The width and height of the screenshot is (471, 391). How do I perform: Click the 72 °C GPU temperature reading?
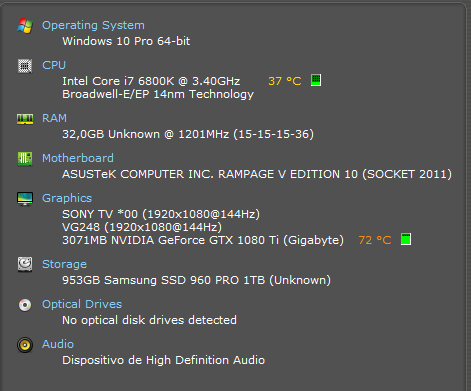[375, 240]
